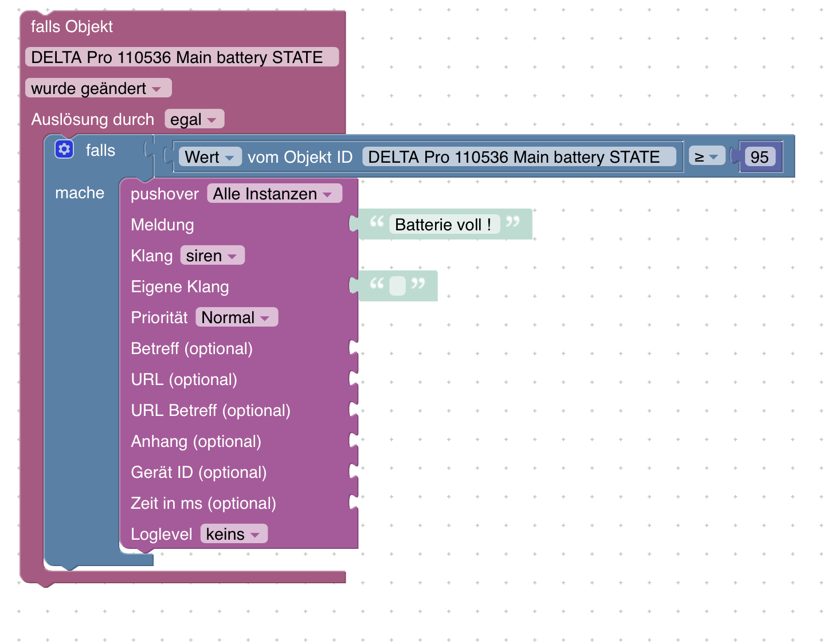830x644 pixels.
Task: Click the 'Priorität' label
Action: pyautogui.click(x=159, y=317)
